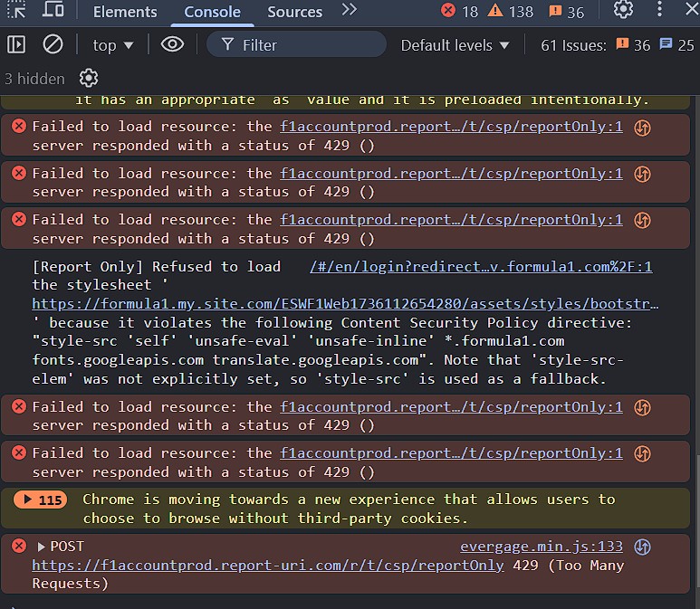Viewport: 700px width, 609px height.
Task: Click the third-party cookies warning text
Action: (x=349, y=509)
